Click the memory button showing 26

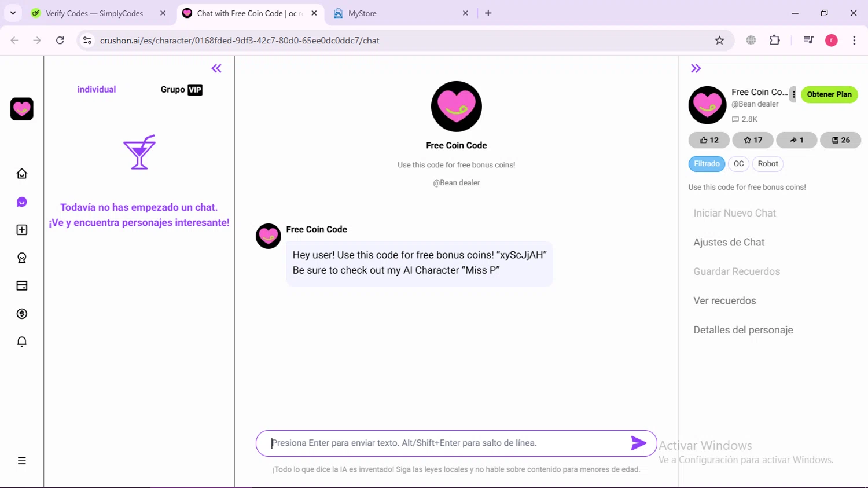(x=840, y=140)
